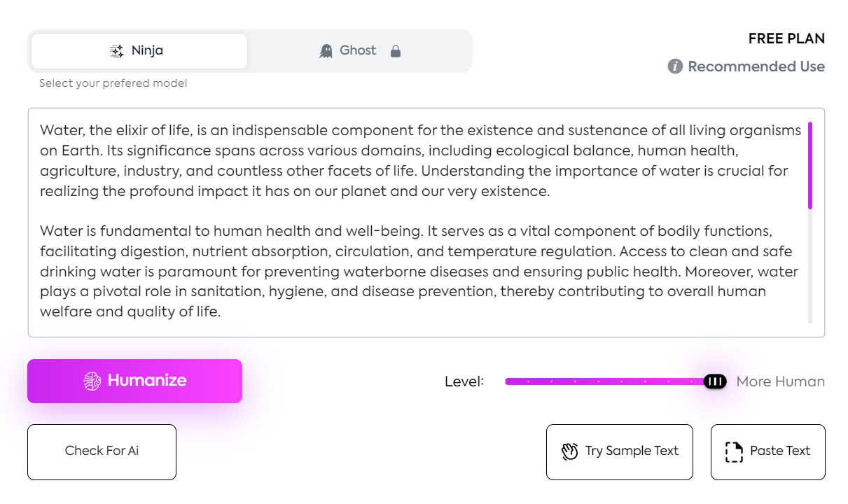Click the ghost icon on the Ghost model
This screenshot has height=504, width=848.
(325, 50)
